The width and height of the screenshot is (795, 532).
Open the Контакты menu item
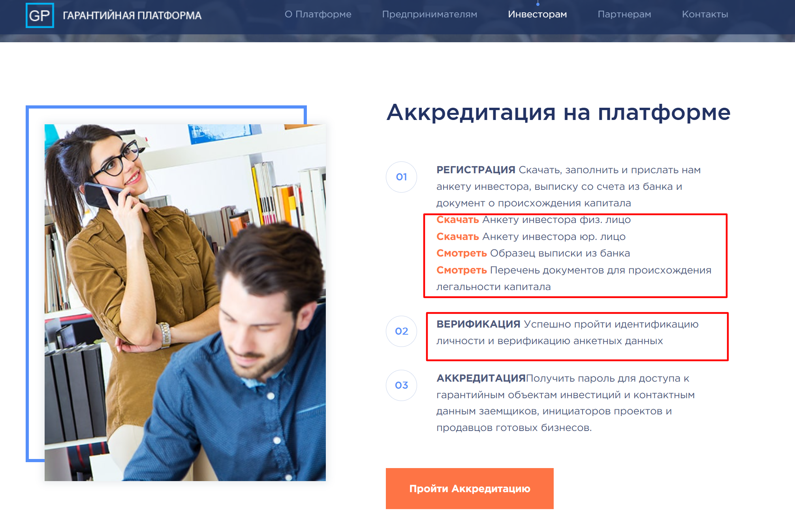[x=705, y=14]
